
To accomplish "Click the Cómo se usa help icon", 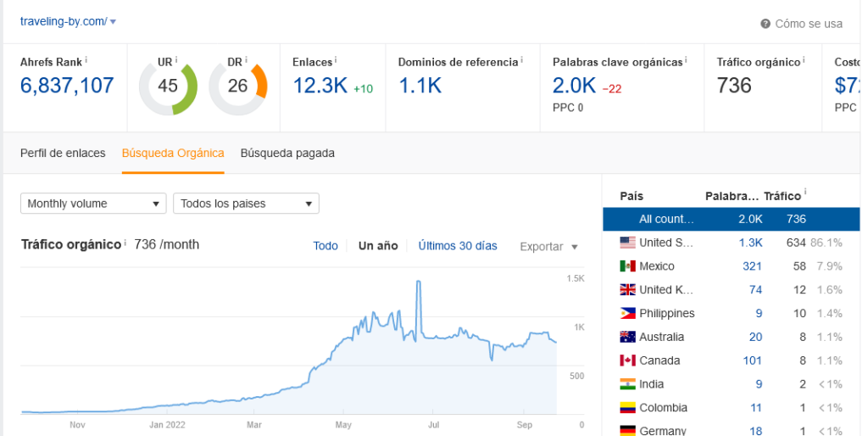I will coord(765,24).
